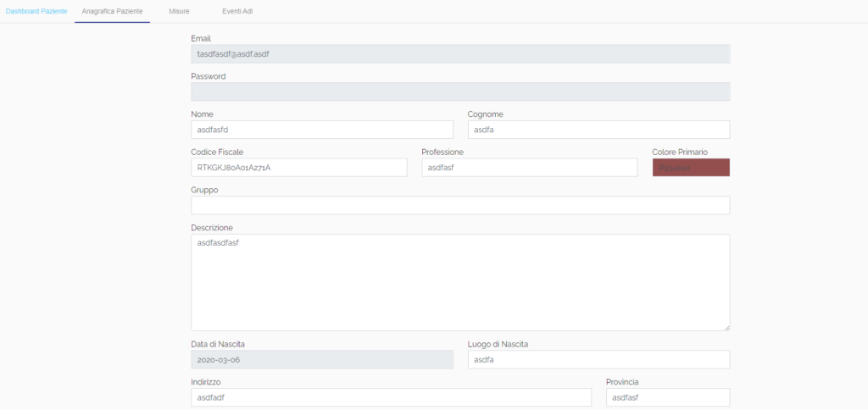Click the Descrizione field label

coord(212,227)
